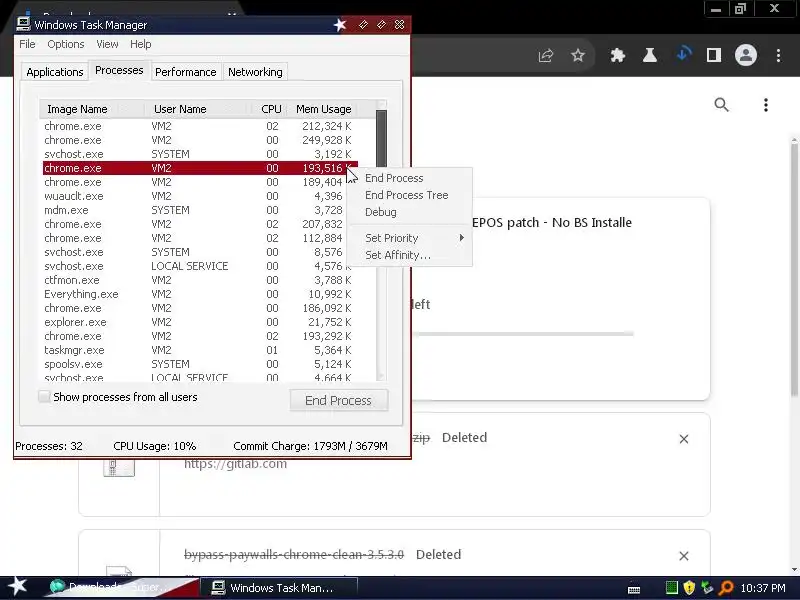Click the security shield tray icon

pyautogui.click(x=689, y=588)
